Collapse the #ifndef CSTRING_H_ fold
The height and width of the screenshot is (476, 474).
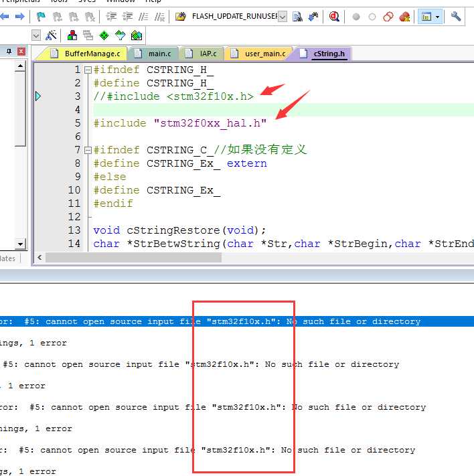click(88, 70)
